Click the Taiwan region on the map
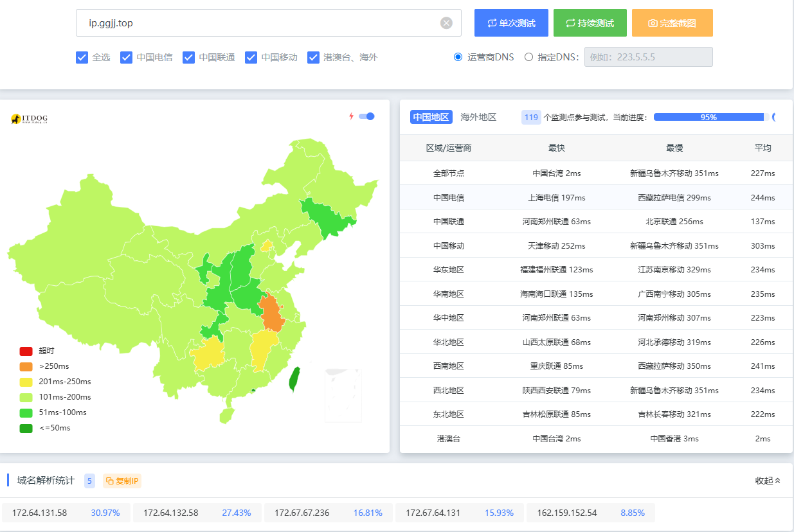Image resolution: width=794 pixels, height=532 pixels. [295, 379]
